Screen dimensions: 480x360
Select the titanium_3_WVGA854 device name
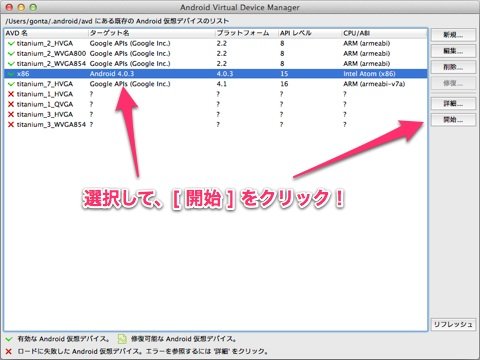[51, 125]
